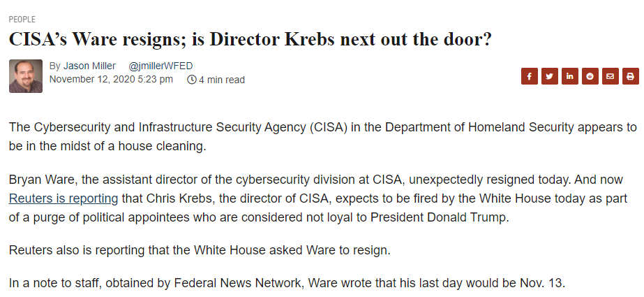Share the article on Reddit

(590, 76)
